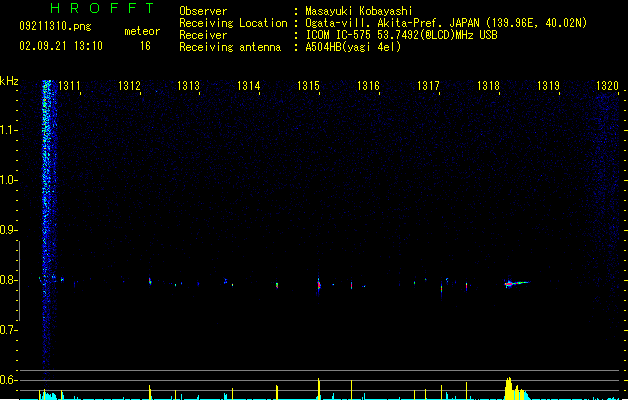
Task: Click the meteor echo at 1315
Action: tap(319, 286)
